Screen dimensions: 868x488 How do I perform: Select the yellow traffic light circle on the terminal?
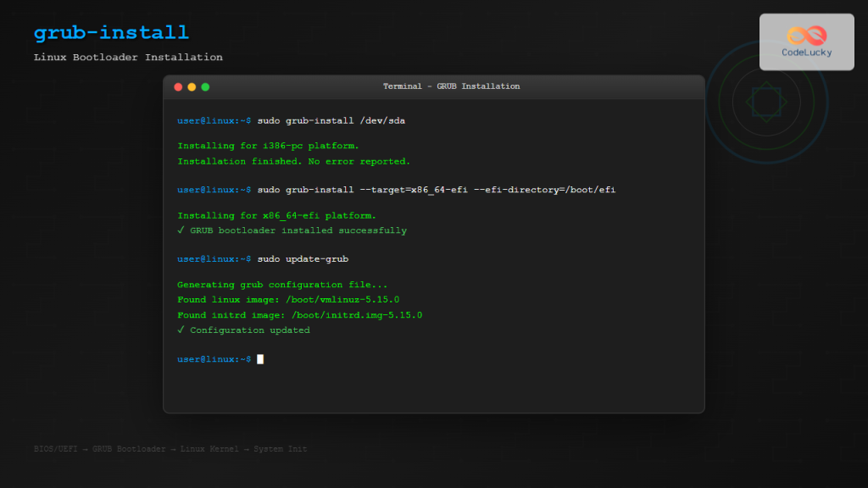(191, 86)
